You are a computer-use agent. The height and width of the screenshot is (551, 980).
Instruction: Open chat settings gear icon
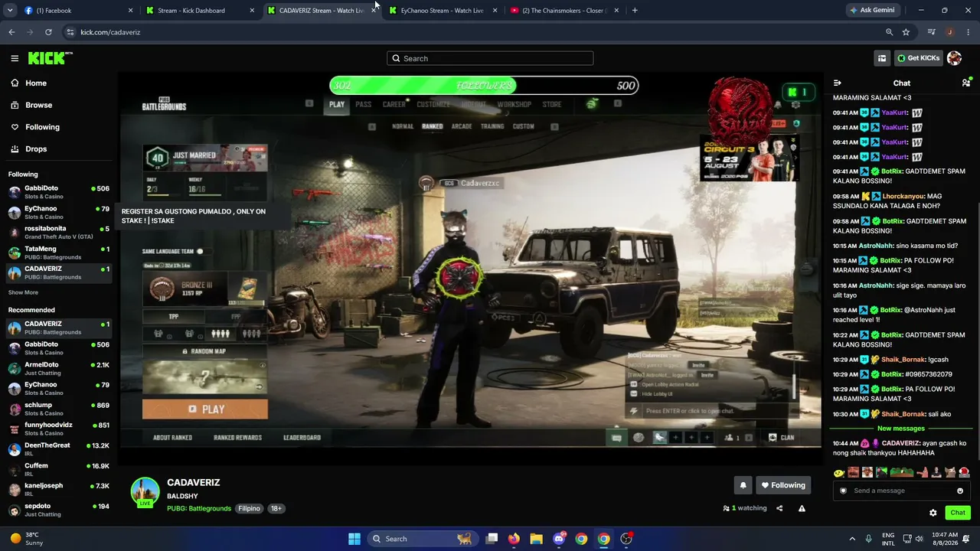(x=933, y=513)
